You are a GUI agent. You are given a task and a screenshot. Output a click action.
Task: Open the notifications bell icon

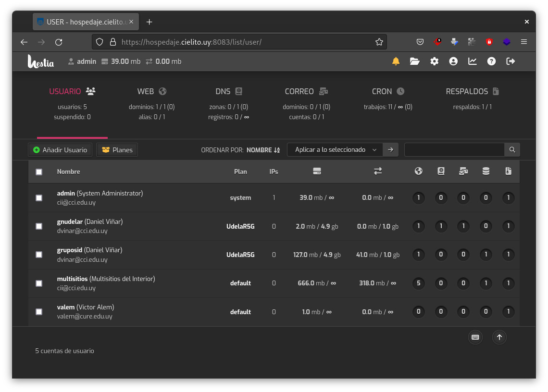tap(396, 61)
